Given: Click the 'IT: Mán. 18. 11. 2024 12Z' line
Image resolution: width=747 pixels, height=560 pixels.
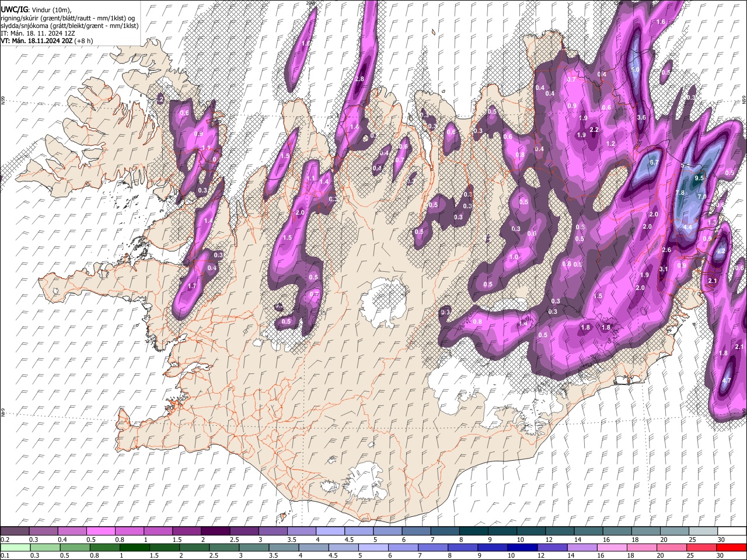Looking at the screenshot, I should click(x=37, y=34).
